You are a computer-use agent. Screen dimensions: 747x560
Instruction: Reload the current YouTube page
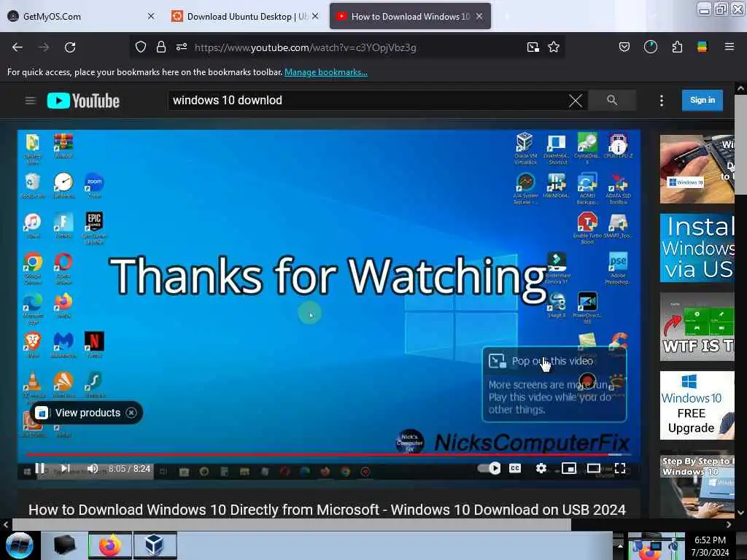(70, 47)
